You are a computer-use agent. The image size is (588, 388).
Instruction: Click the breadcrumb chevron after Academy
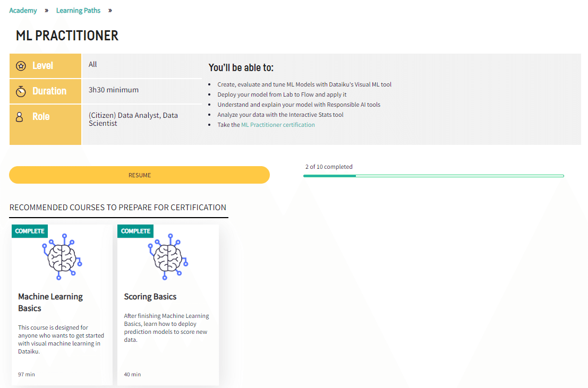pyautogui.click(x=48, y=10)
